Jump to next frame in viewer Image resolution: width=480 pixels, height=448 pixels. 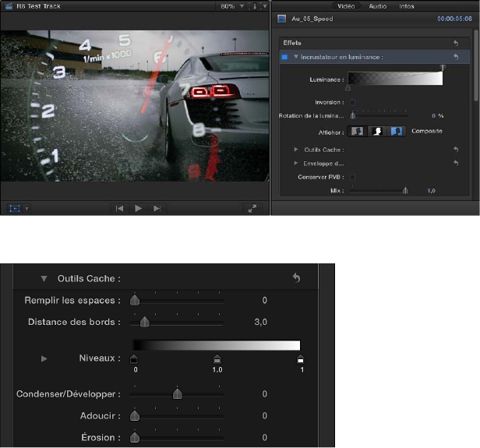pos(157,208)
